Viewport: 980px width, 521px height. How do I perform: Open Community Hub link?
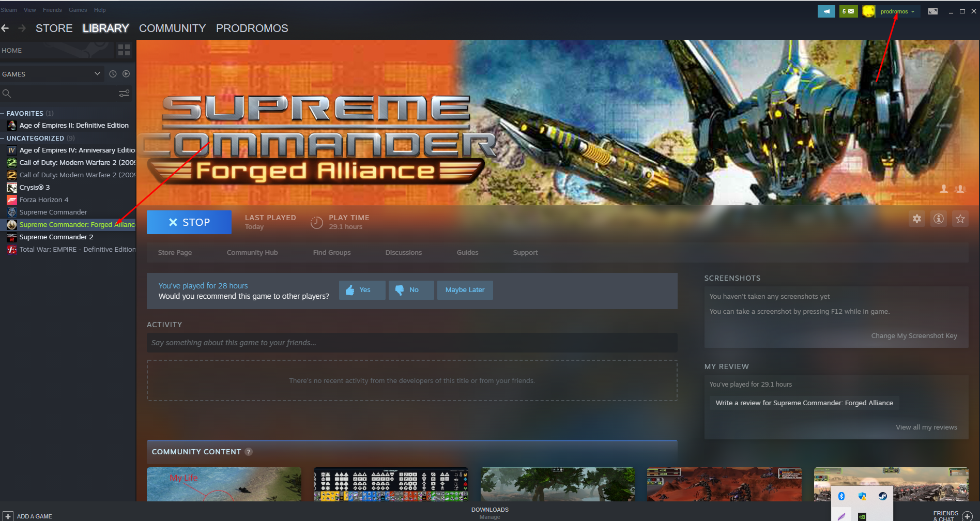[x=252, y=252]
